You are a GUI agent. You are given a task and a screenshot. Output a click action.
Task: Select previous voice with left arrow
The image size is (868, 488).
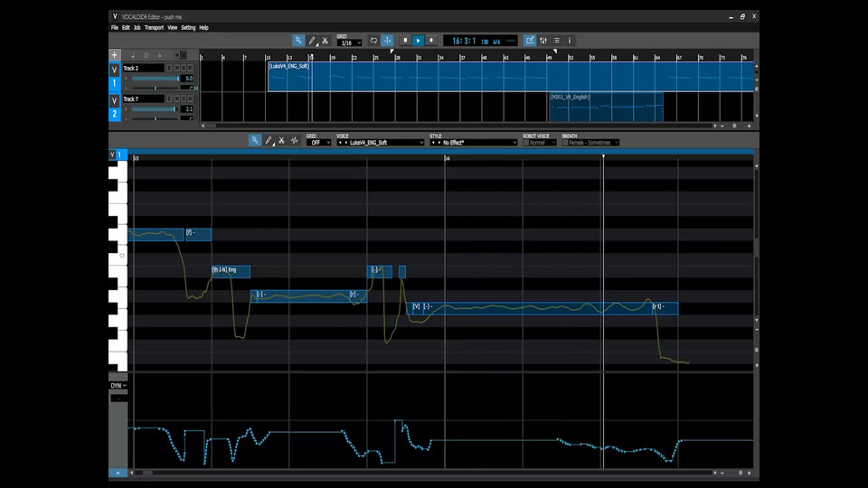pyautogui.click(x=340, y=143)
